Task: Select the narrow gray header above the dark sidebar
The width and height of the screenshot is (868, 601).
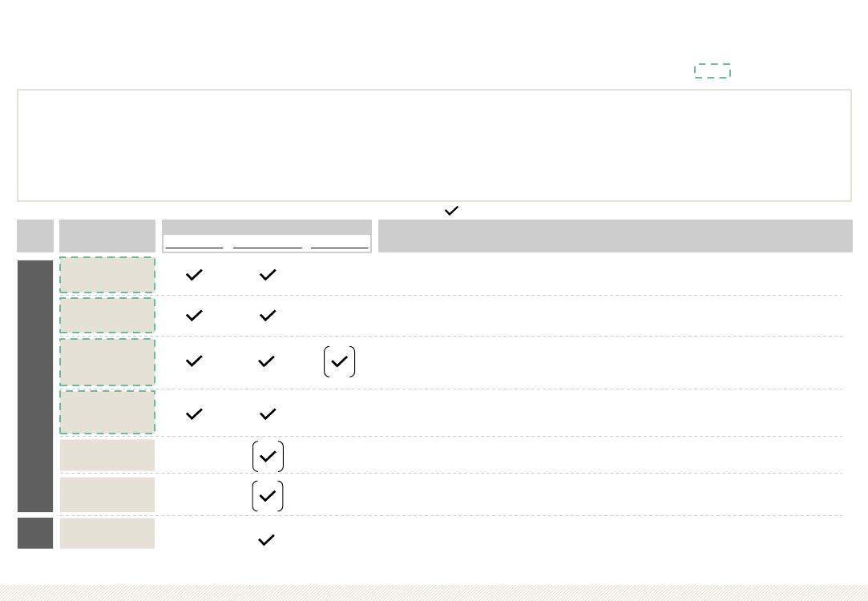Action: click(35, 236)
